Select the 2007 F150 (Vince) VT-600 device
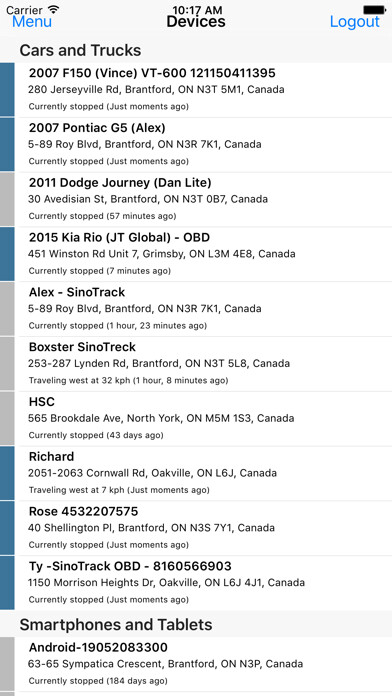 (196, 90)
